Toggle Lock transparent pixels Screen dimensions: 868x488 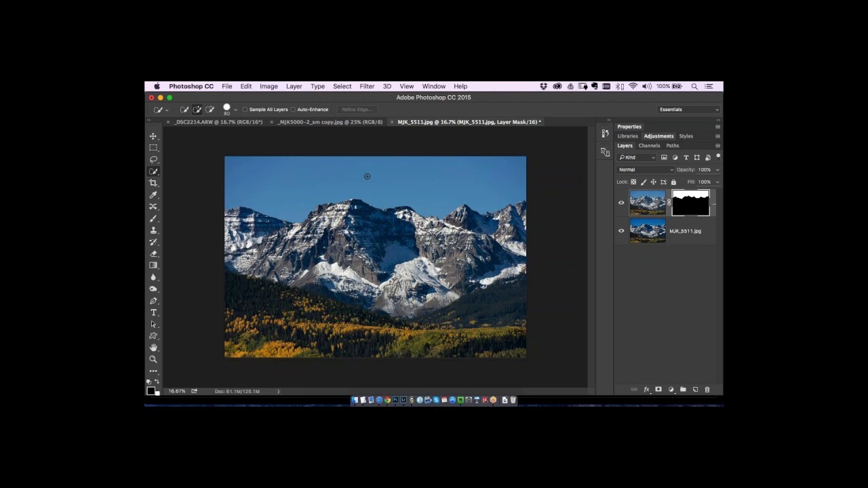(x=634, y=182)
